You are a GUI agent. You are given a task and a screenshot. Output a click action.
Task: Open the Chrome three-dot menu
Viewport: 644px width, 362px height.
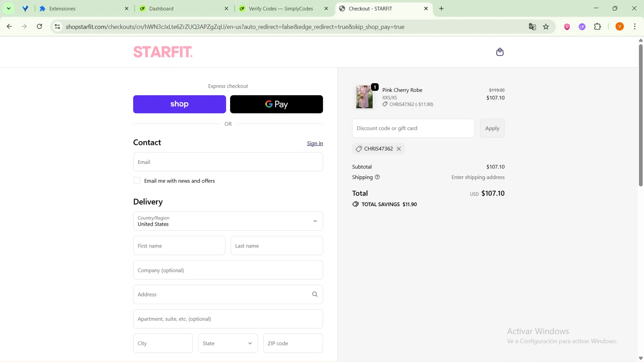click(x=635, y=27)
